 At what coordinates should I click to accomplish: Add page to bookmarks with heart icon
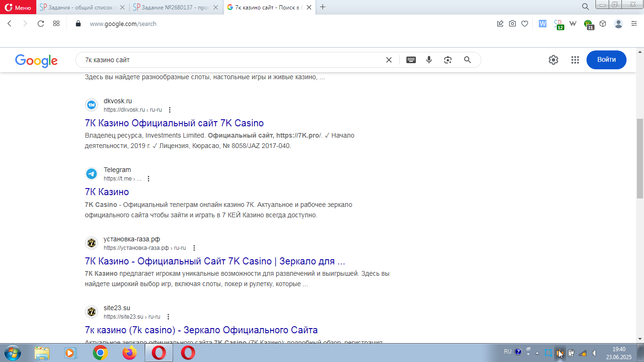[525, 24]
